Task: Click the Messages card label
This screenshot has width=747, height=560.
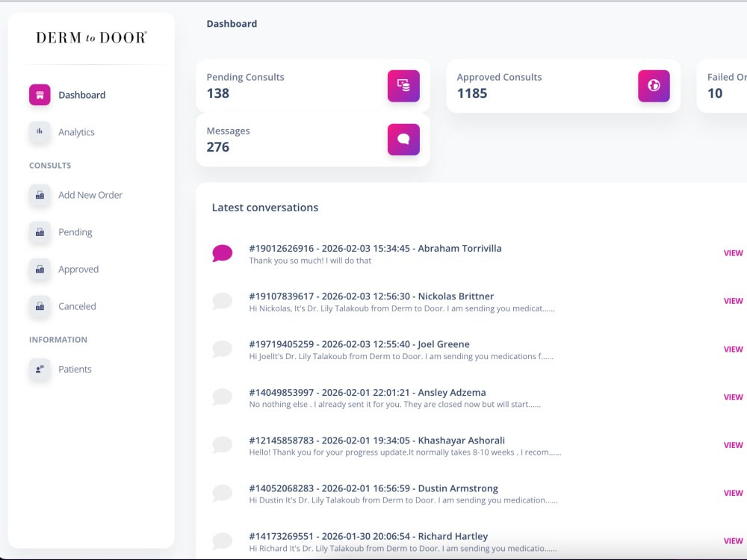Action: tap(228, 131)
